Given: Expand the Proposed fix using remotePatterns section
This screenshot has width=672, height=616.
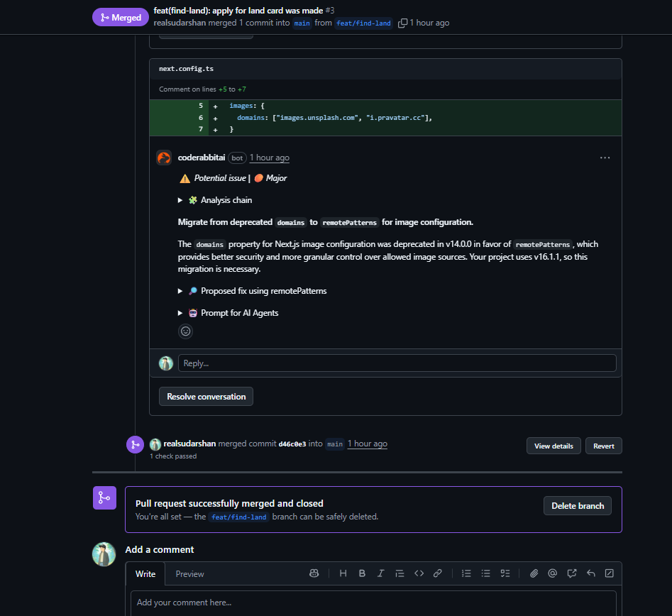Looking at the screenshot, I should (180, 291).
